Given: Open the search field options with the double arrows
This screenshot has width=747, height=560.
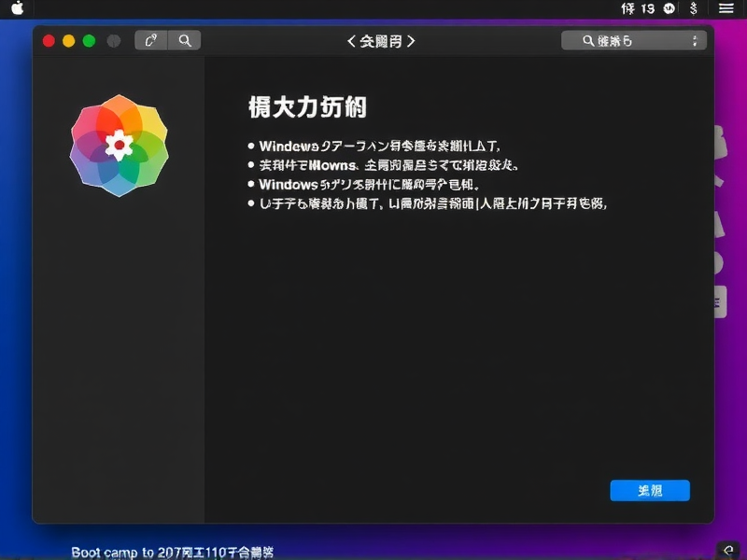Looking at the screenshot, I should [x=695, y=40].
